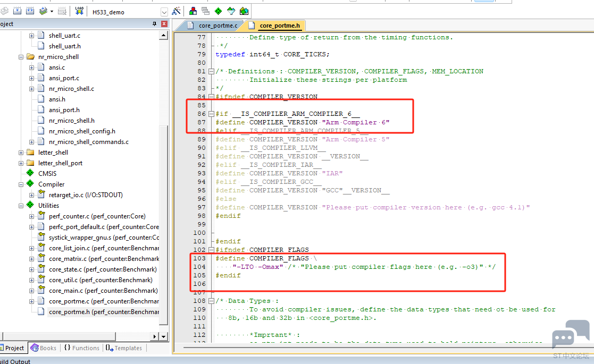Click the Build Output panel title

click(x=15, y=361)
